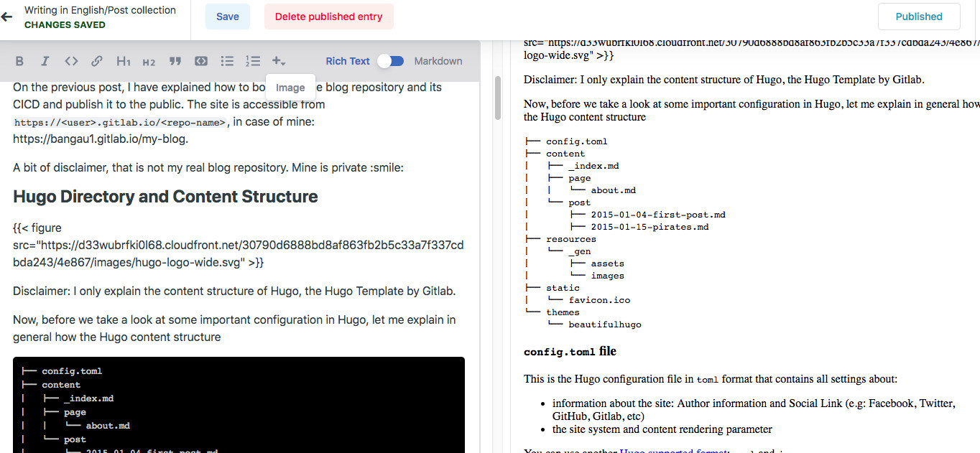Insert a block quote
Image resolution: width=980 pixels, height=453 pixels.
point(175,61)
